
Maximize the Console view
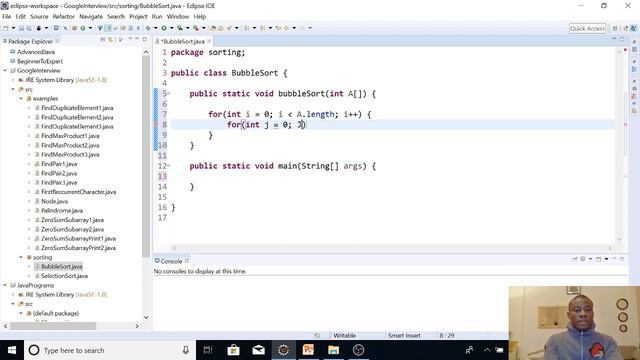622,259
